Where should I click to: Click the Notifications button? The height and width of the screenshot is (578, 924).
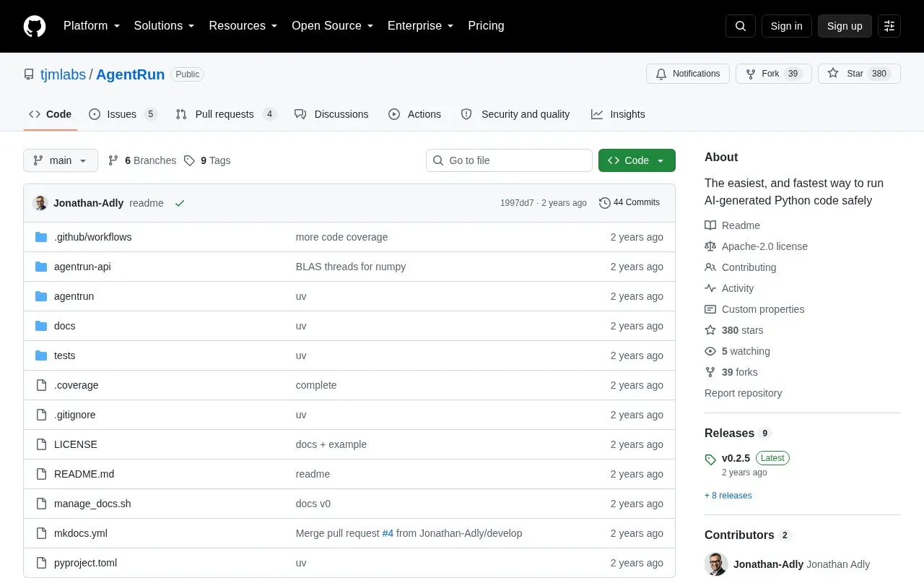688,74
